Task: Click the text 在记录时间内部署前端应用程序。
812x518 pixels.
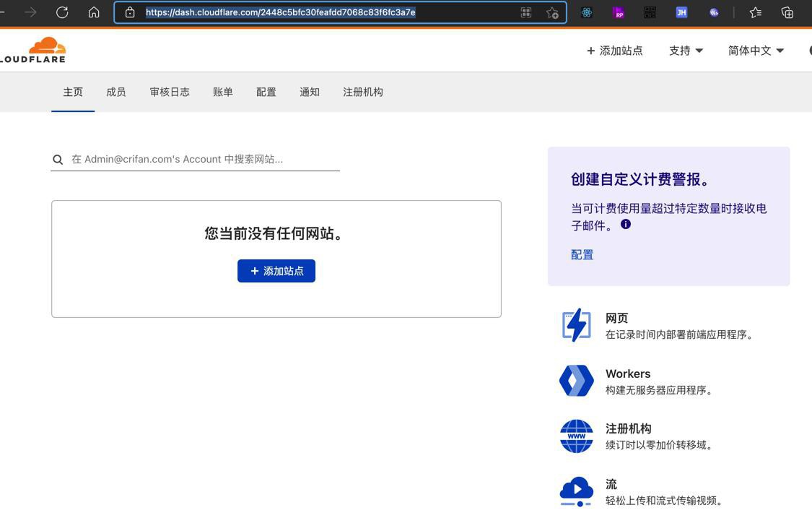Action: [681, 334]
